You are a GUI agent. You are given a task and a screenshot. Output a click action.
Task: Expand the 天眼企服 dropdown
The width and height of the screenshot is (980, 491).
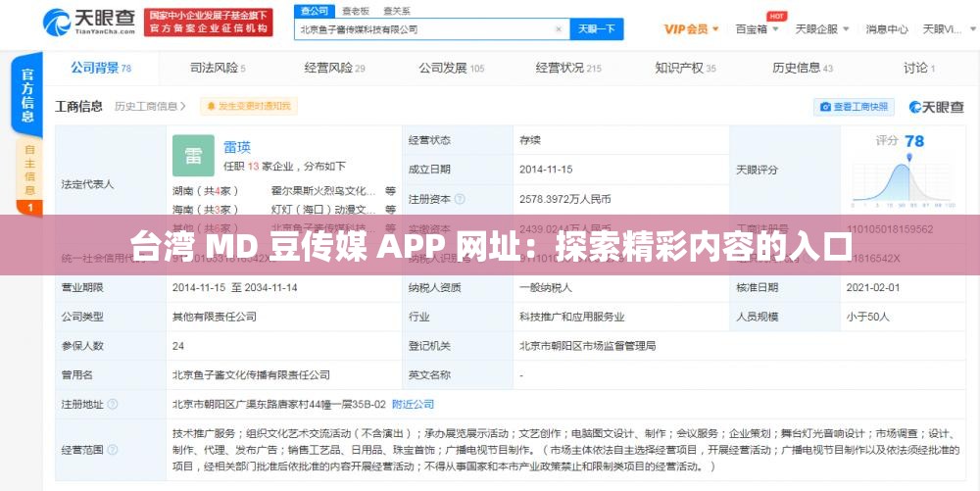[822, 29]
